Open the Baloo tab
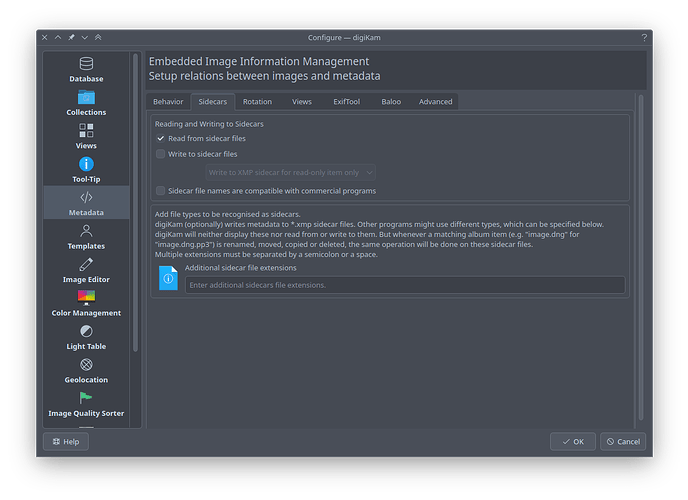 pyautogui.click(x=391, y=102)
